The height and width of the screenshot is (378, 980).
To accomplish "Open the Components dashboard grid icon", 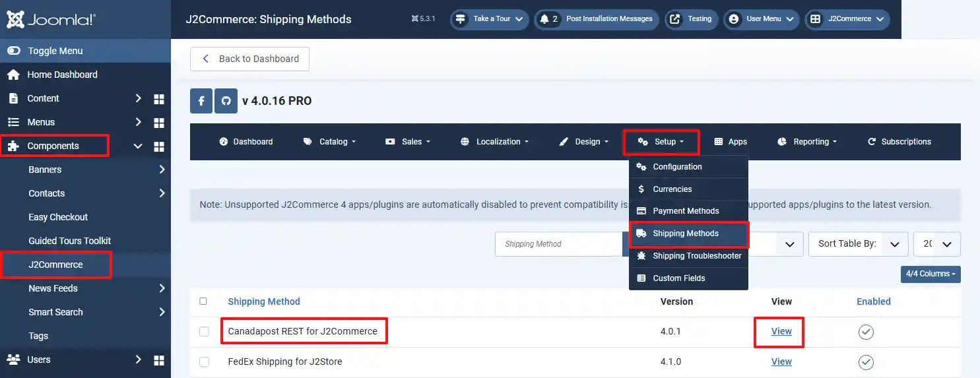I will [x=158, y=146].
